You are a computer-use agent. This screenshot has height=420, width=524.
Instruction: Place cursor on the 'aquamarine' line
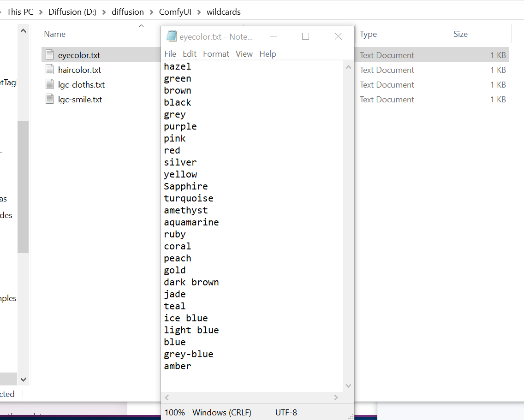(x=191, y=223)
